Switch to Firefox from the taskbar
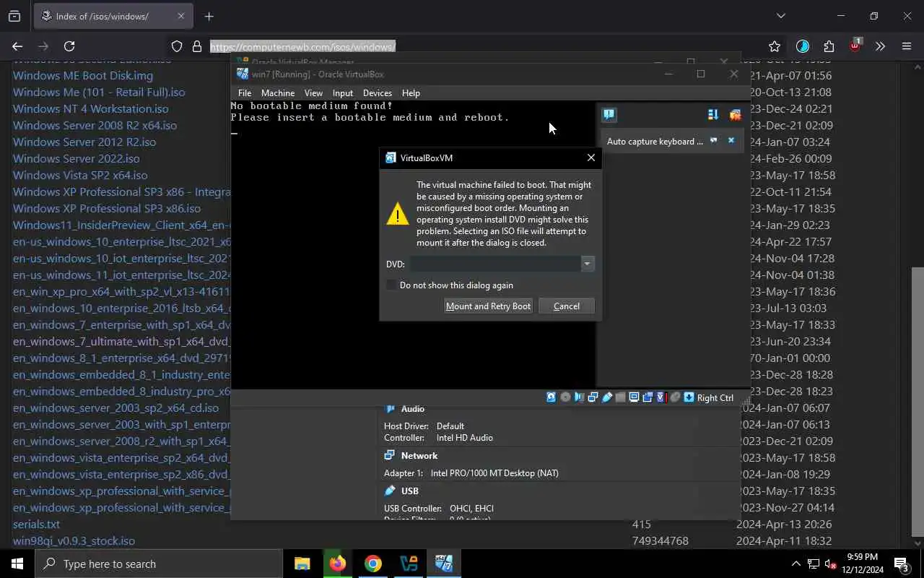 click(x=338, y=564)
